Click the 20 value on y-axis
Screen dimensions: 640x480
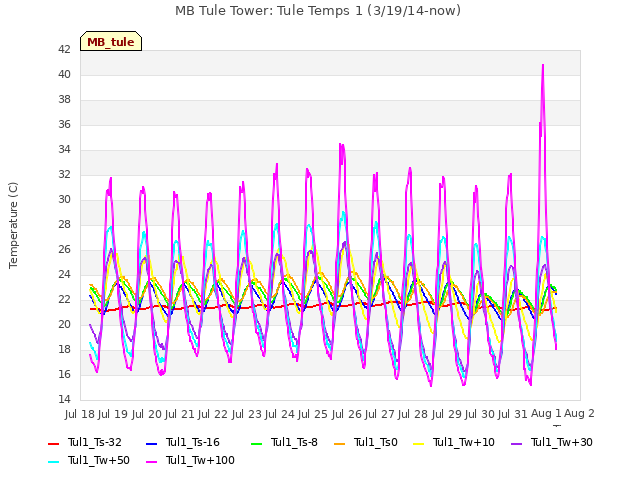[64, 324]
